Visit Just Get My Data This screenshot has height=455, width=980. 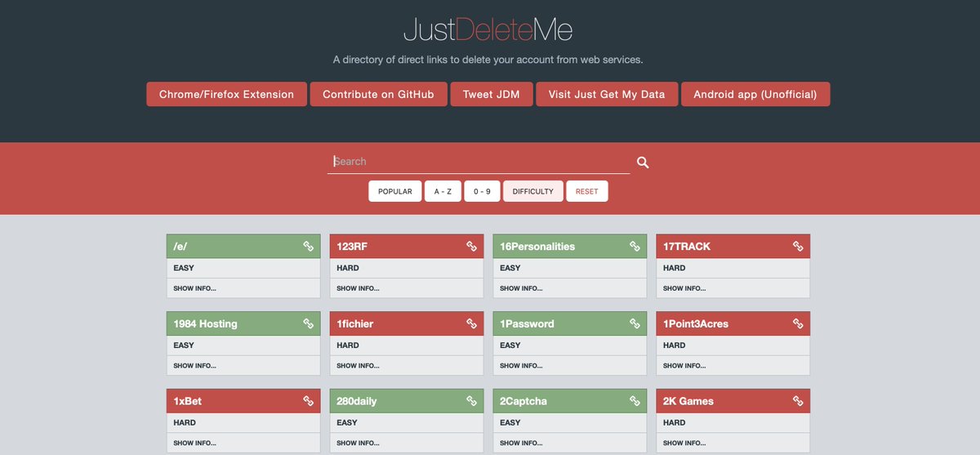point(607,94)
